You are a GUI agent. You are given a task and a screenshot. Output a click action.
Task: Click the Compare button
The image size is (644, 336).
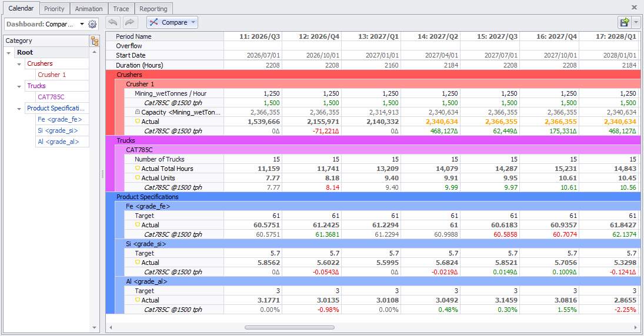coord(172,22)
